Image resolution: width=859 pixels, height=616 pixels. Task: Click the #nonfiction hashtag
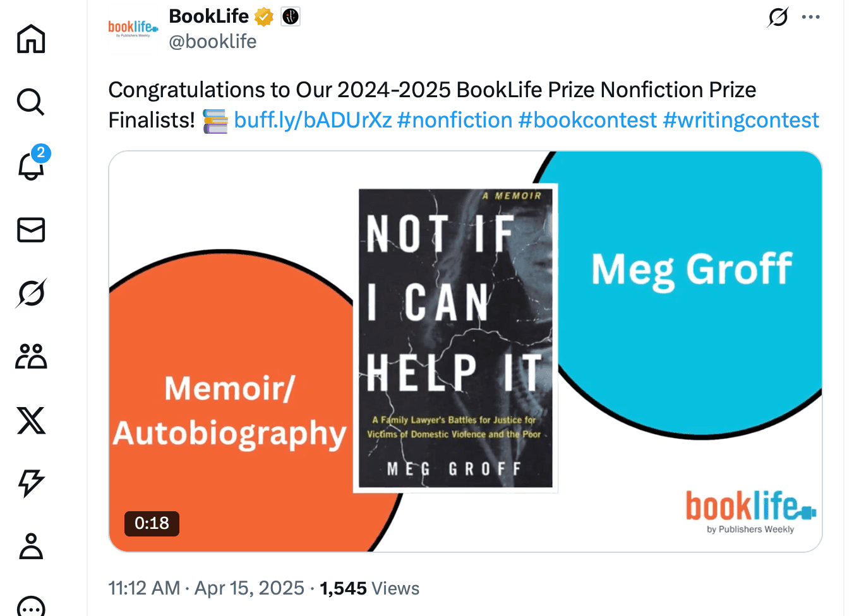tap(455, 120)
